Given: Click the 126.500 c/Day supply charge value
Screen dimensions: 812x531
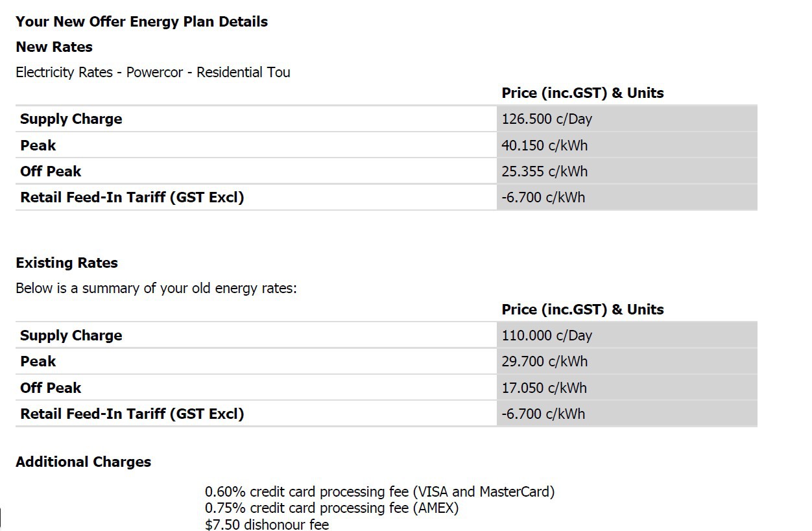Looking at the screenshot, I should click(x=547, y=119).
